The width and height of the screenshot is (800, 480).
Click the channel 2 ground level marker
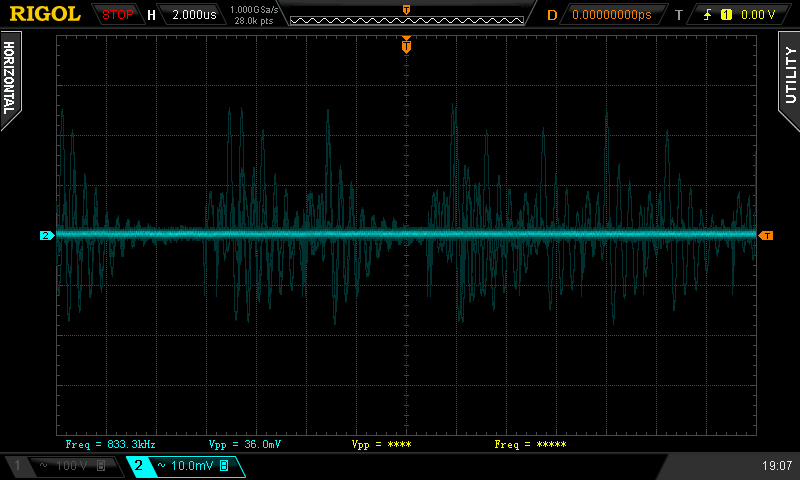[46, 235]
